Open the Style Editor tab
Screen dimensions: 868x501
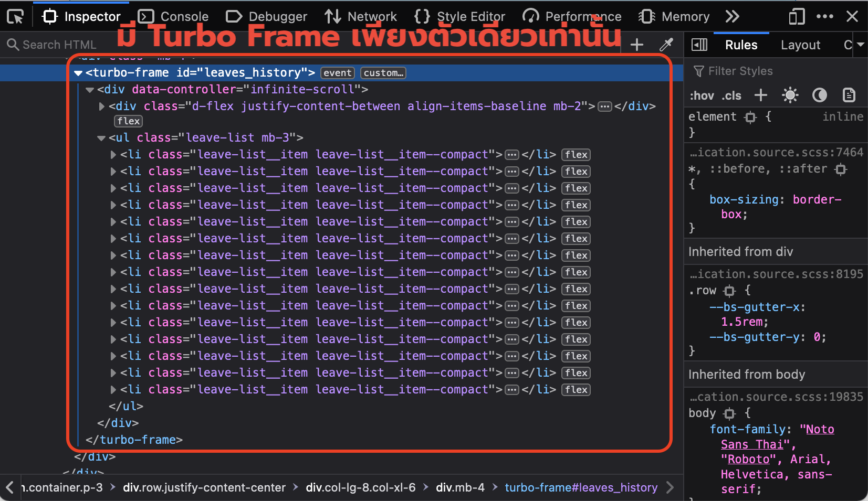click(x=459, y=17)
